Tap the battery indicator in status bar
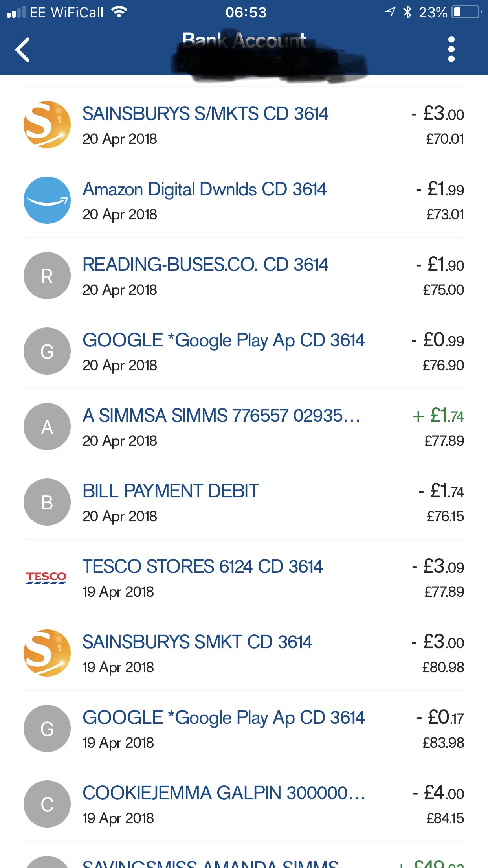This screenshot has width=488, height=868. coord(467,12)
